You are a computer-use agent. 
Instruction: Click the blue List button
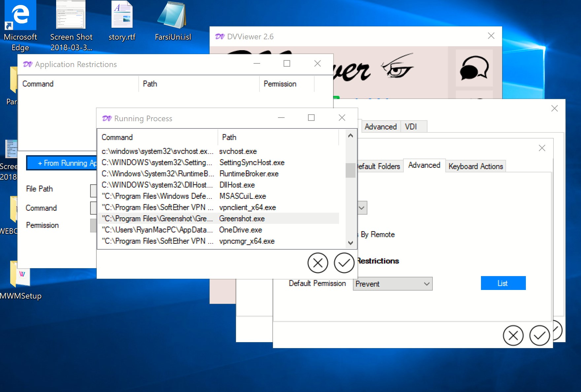click(503, 283)
